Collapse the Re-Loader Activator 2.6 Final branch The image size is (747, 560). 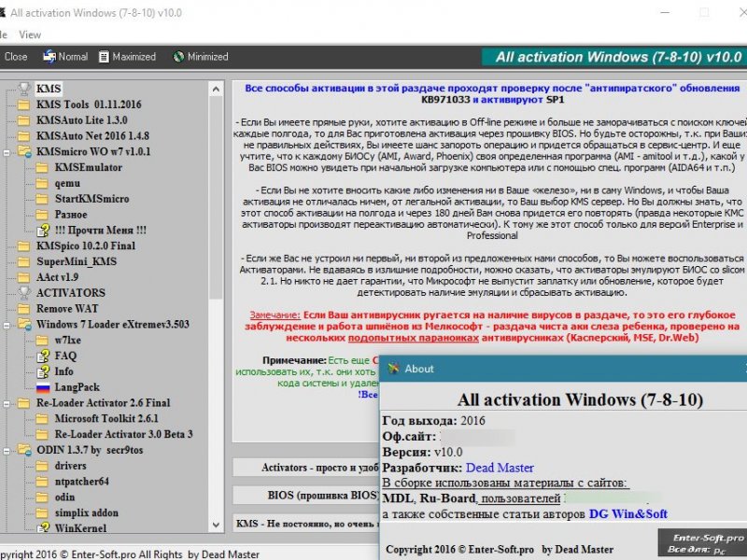point(7,404)
